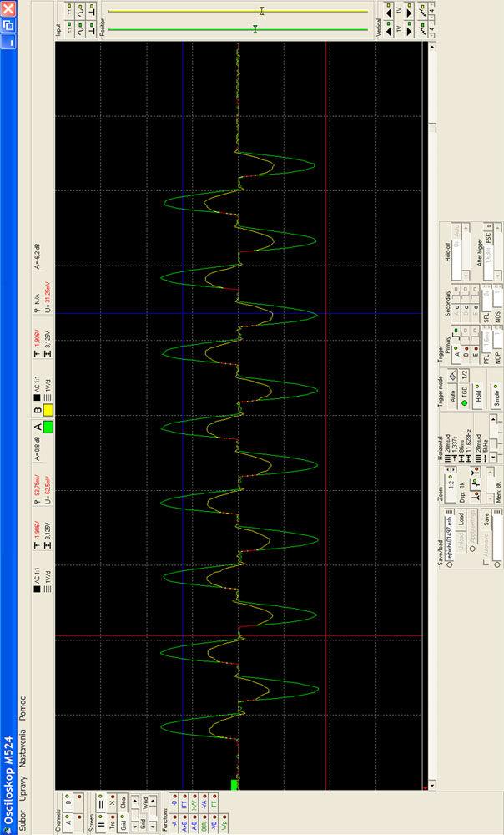
Task: Enable the ~VB function
Action: click(x=214, y=822)
